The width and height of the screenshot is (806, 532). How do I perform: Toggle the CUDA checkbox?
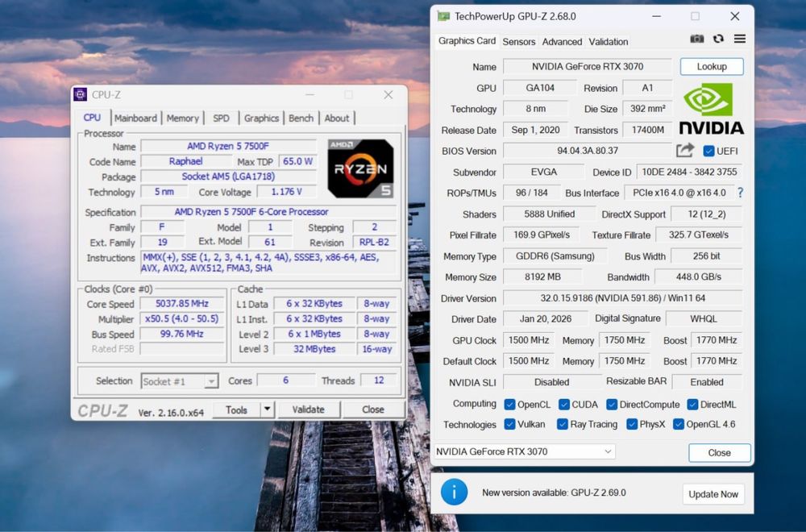(564, 405)
